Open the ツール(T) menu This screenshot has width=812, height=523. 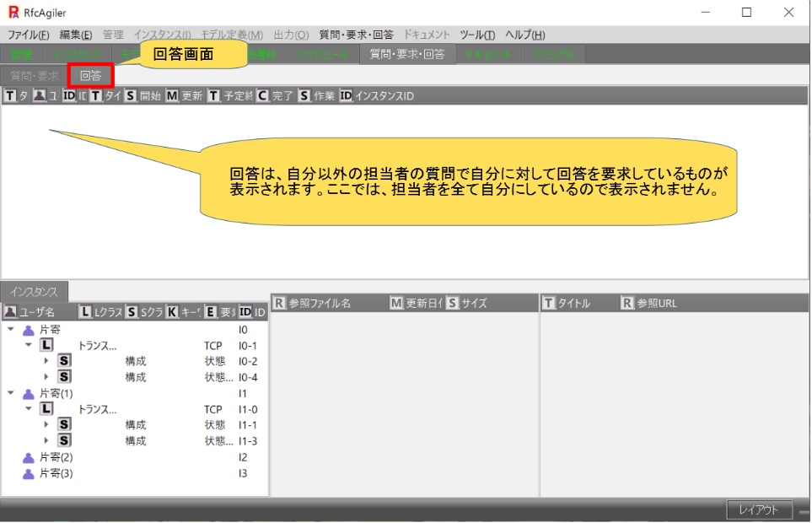coord(477,35)
